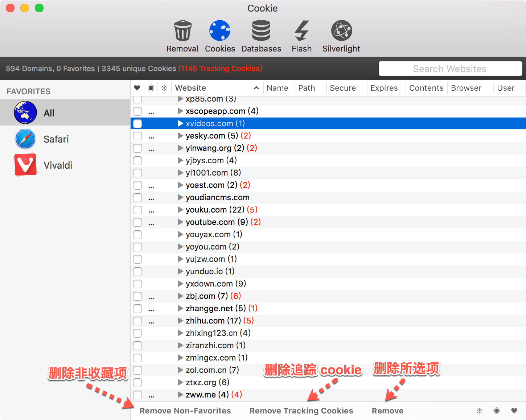Sort by tracking circle column header
Screen dimensions: 526x420
pyautogui.click(x=151, y=88)
